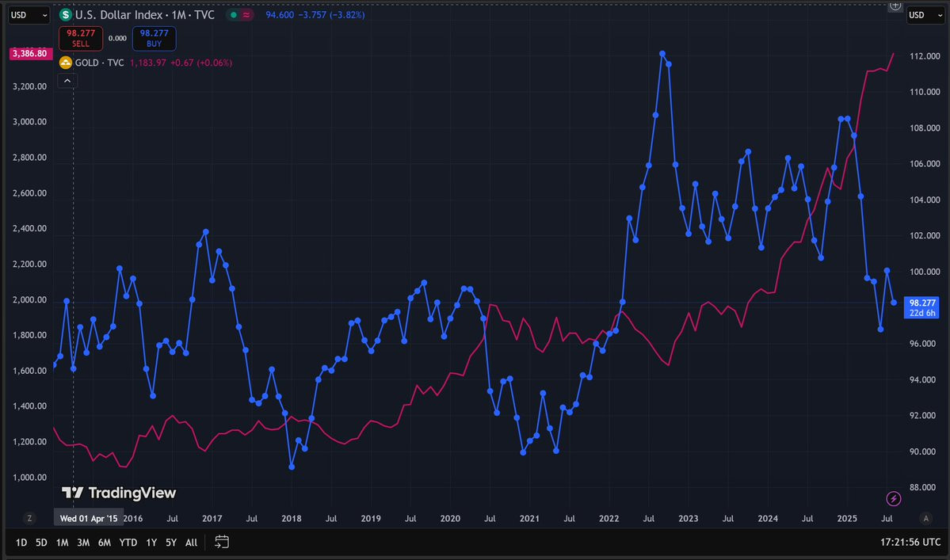
Task: Click the U.S. Dollar Index title
Action: click(x=145, y=14)
